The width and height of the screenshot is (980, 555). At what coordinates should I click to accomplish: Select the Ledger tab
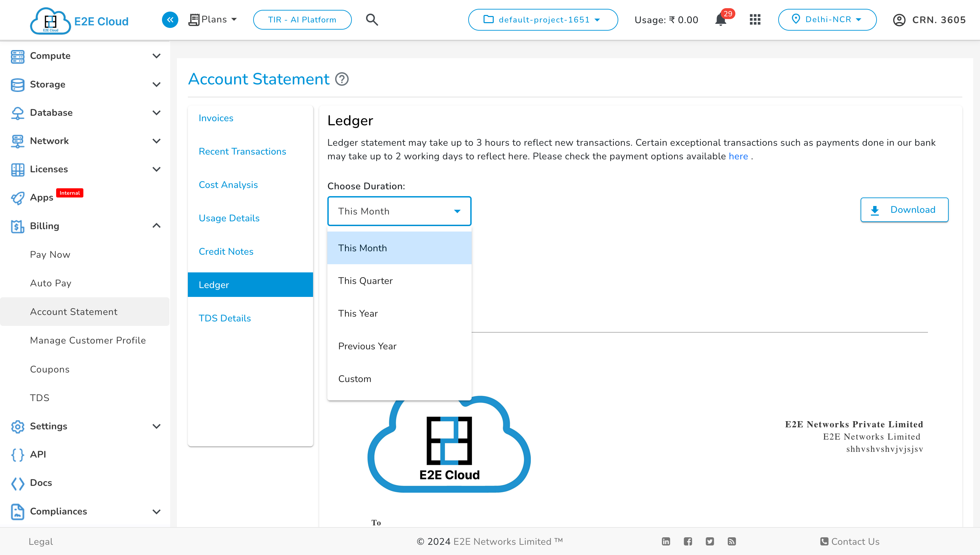click(250, 285)
